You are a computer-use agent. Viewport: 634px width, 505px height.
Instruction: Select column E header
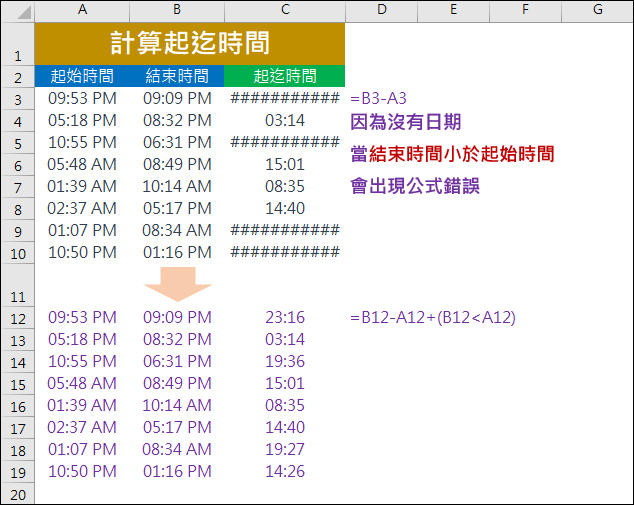pyautogui.click(x=453, y=10)
